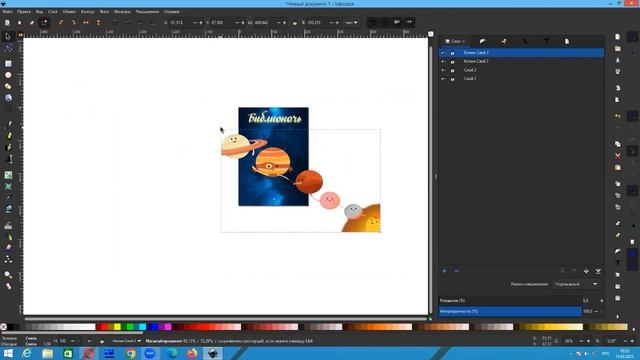This screenshot has width=640, height=360.
Task: Toggle lock on Слой 1 layer
Action: [452, 79]
